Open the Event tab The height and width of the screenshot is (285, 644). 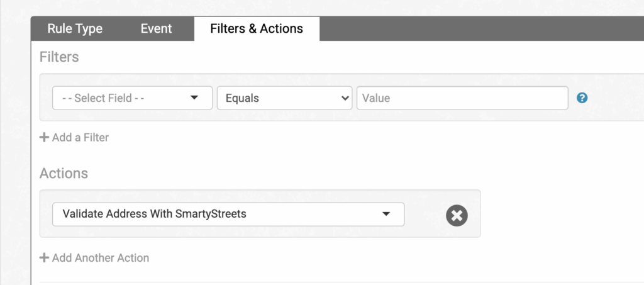click(x=156, y=29)
